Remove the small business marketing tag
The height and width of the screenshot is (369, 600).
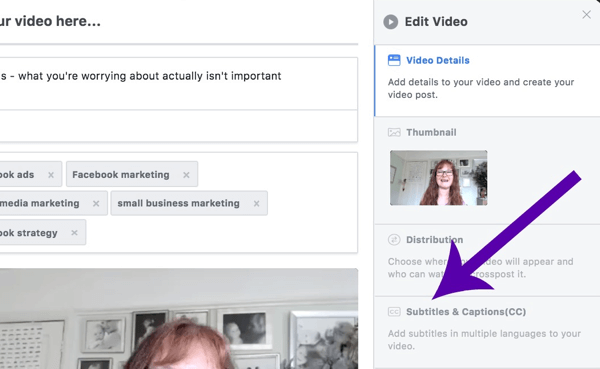256,204
